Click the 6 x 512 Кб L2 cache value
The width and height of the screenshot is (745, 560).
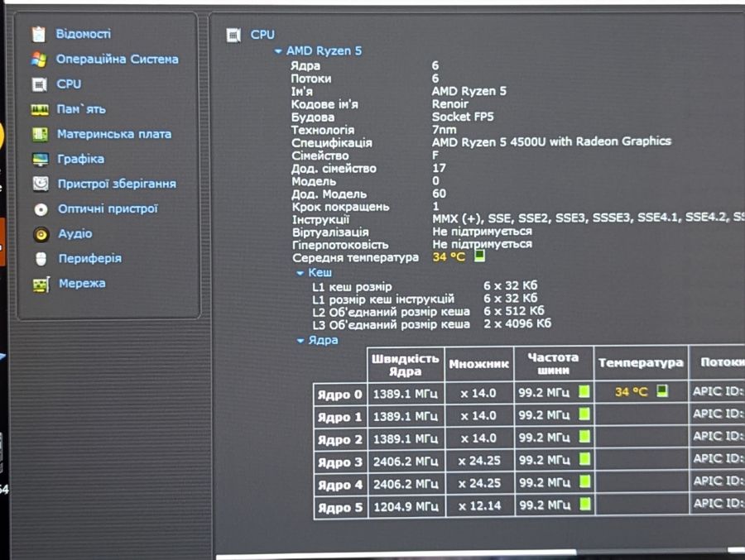514,311
